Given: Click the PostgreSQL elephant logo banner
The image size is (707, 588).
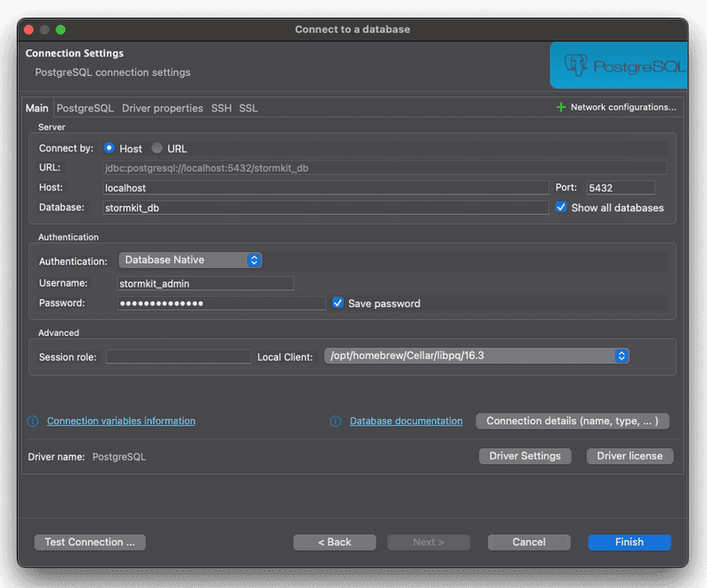Looking at the screenshot, I should 619,65.
